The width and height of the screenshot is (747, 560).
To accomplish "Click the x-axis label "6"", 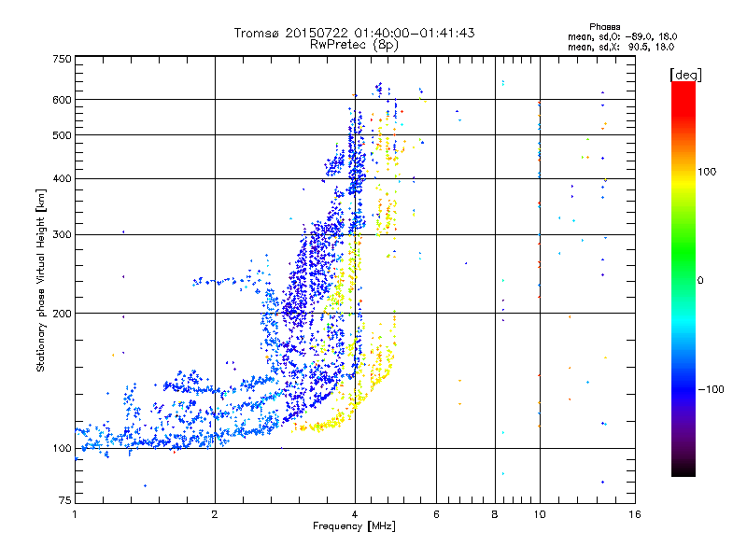I will (436, 514).
